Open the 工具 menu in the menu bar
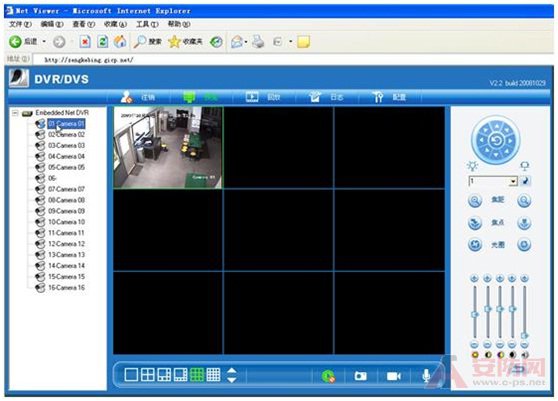The image size is (558, 401). tap(147, 24)
